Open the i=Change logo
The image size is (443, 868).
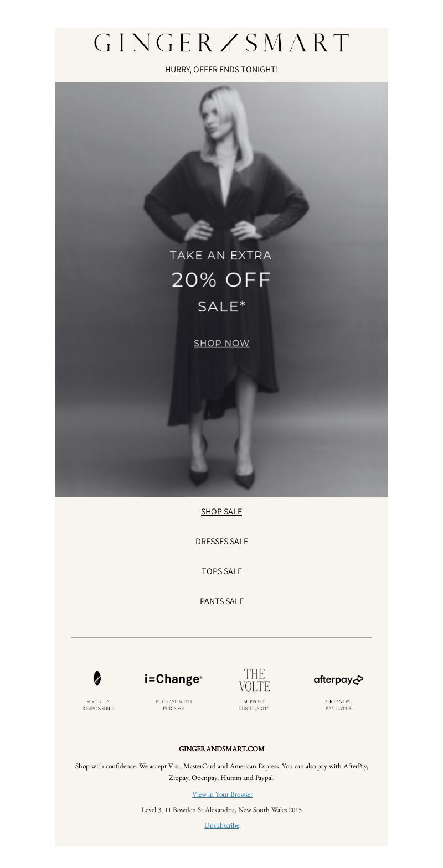tap(173, 679)
